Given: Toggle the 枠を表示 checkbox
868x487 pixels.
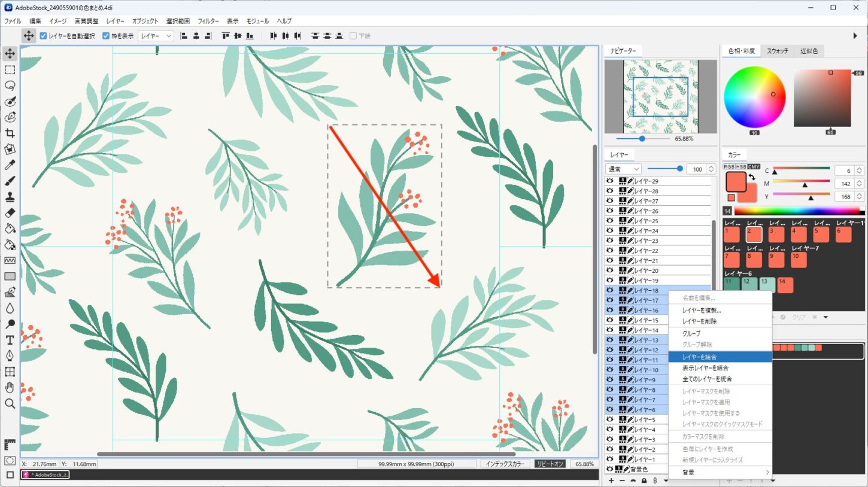Looking at the screenshot, I should point(106,36).
